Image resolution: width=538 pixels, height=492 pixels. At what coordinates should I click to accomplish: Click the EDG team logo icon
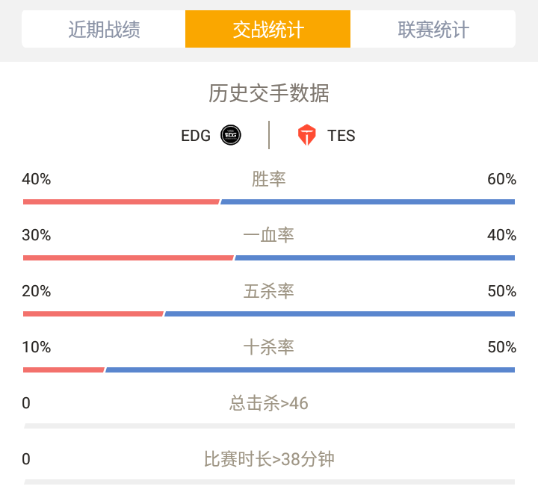231,135
